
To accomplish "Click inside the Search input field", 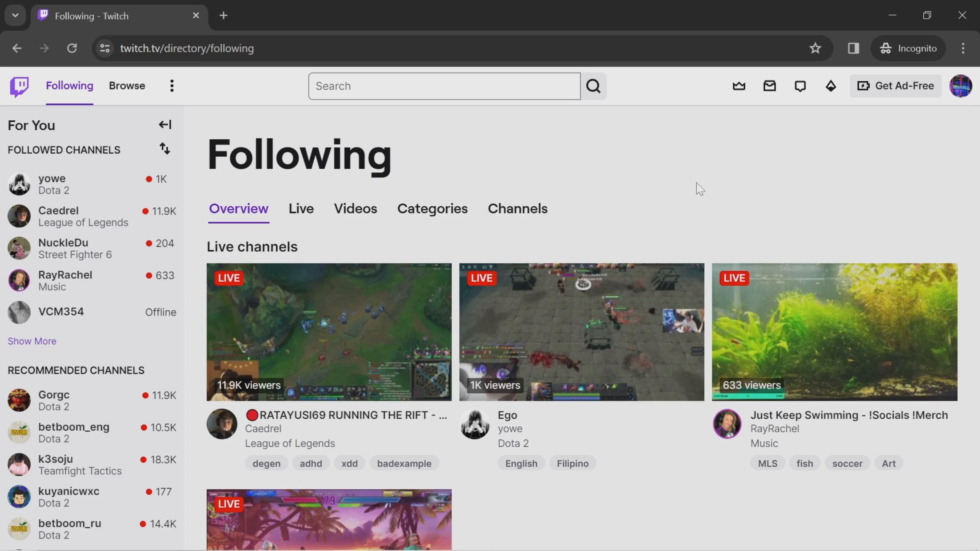I will coord(444,86).
